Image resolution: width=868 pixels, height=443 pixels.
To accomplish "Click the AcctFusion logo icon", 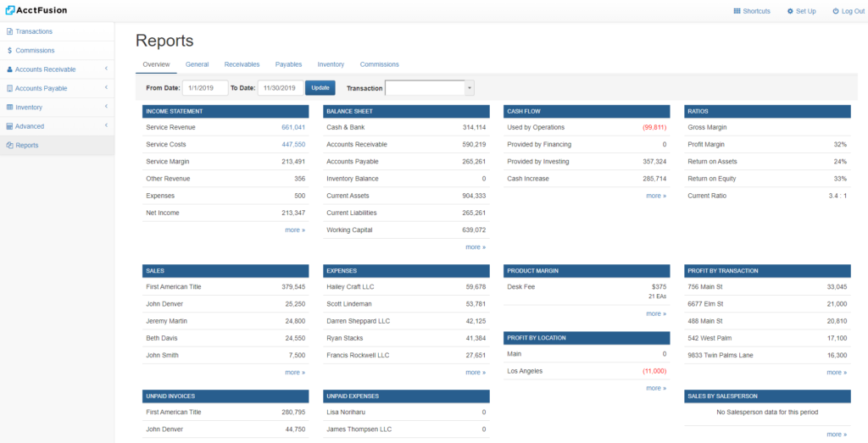I will (x=9, y=10).
